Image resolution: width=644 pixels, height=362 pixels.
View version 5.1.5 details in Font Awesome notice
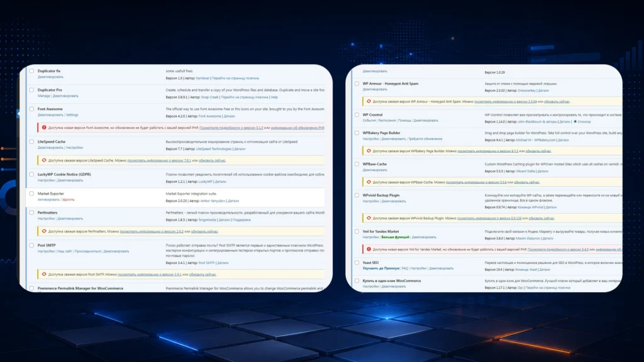click(231, 128)
